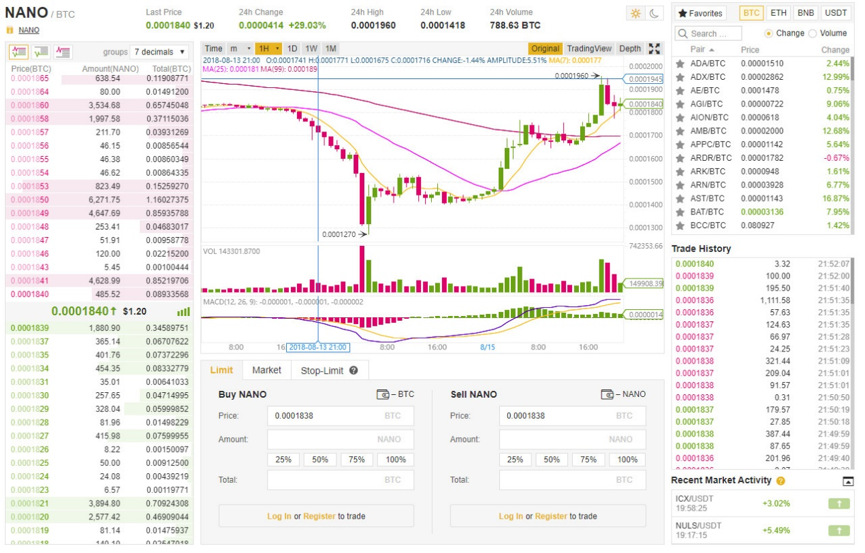The height and width of the screenshot is (553, 865).
Task: Click the Sell NANO Amount field
Action: pyautogui.click(x=572, y=440)
